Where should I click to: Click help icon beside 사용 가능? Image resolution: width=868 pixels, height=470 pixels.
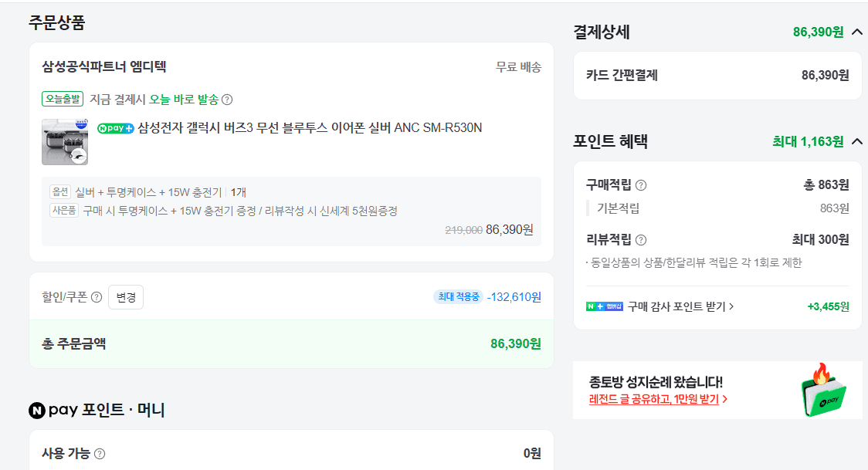tap(100, 454)
